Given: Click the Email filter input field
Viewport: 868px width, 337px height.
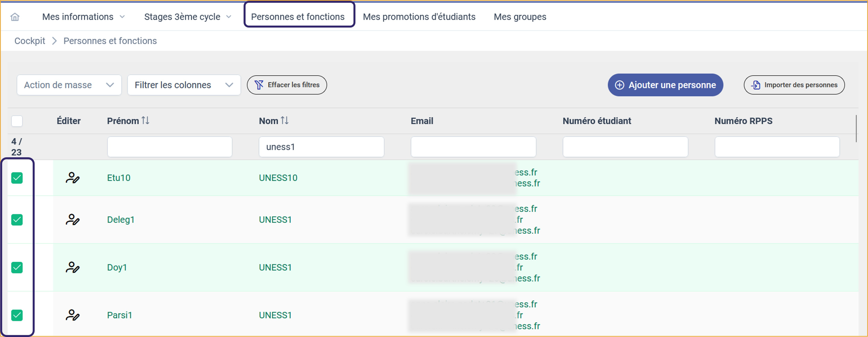Looking at the screenshot, I should pos(473,147).
